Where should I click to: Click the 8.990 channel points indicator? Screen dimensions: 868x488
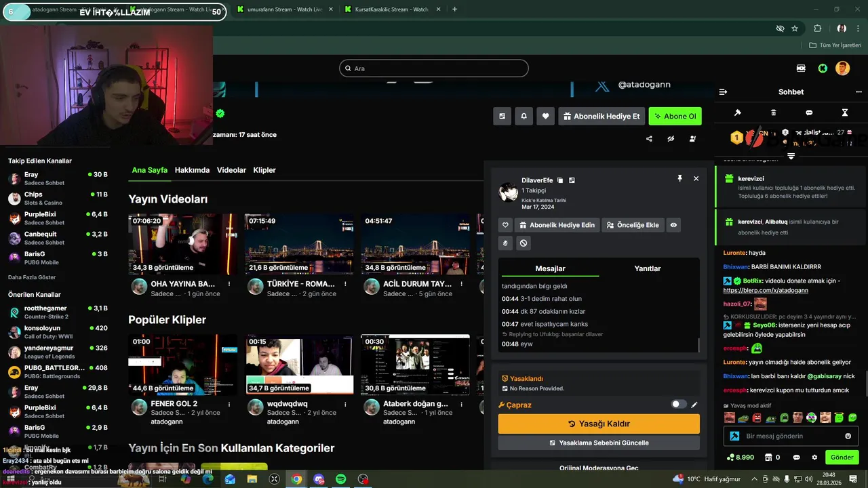pos(741,457)
